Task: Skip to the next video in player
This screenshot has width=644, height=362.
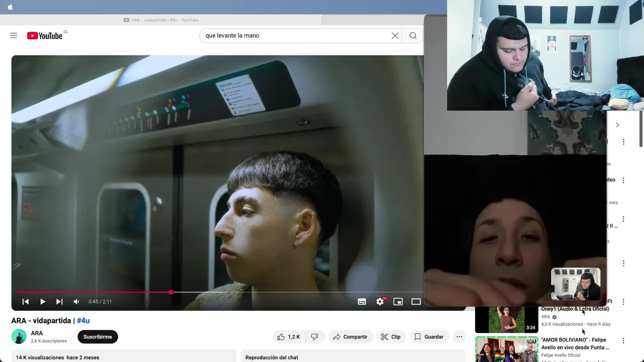Action: pyautogui.click(x=59, y=302)
